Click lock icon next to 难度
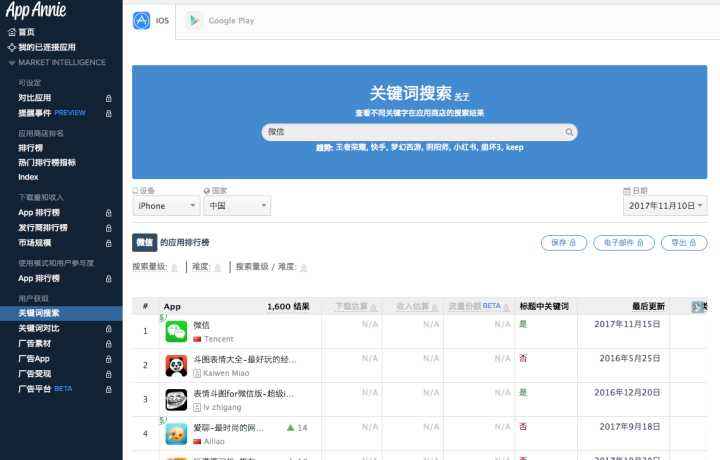Image resolution: width=720 pixels, height=460 pixels. point(218,268)
